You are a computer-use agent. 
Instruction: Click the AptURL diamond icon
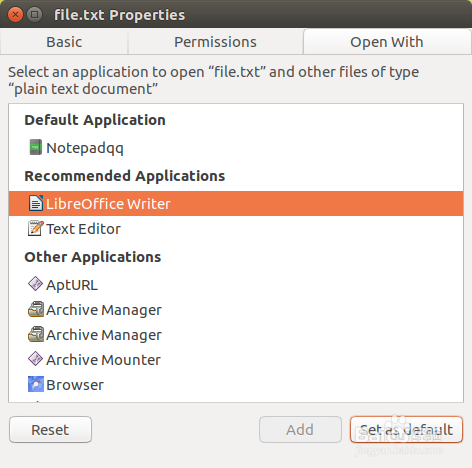click(35, 284)
